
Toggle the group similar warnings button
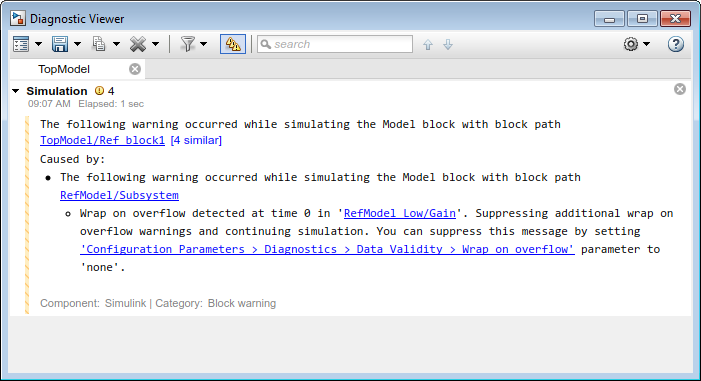(x=233, y=44)
